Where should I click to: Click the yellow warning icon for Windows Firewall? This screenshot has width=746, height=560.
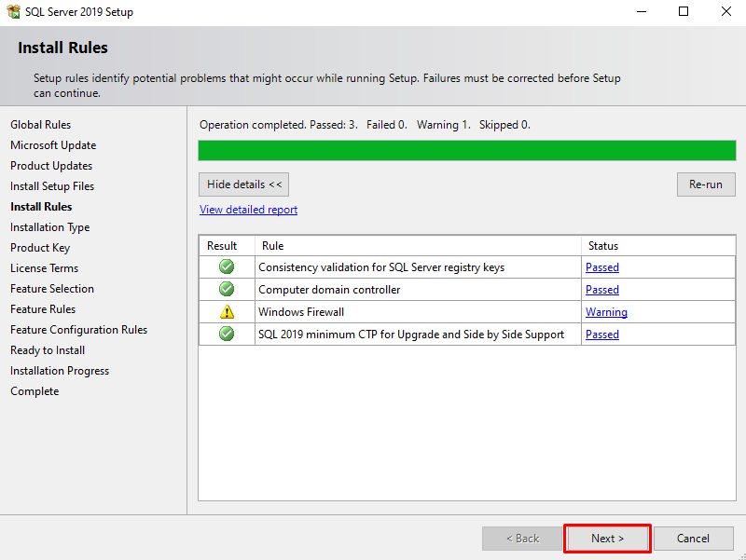coord(227,312)
